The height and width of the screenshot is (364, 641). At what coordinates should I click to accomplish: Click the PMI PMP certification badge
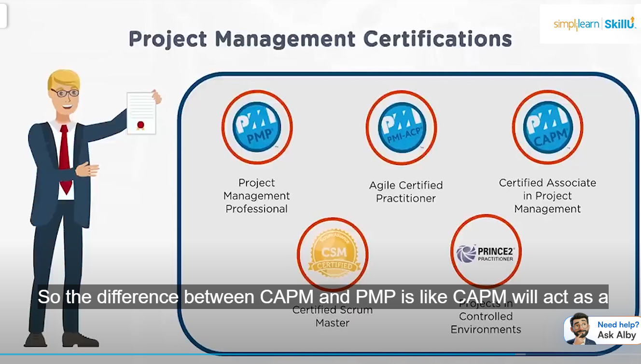click(257, 127)
